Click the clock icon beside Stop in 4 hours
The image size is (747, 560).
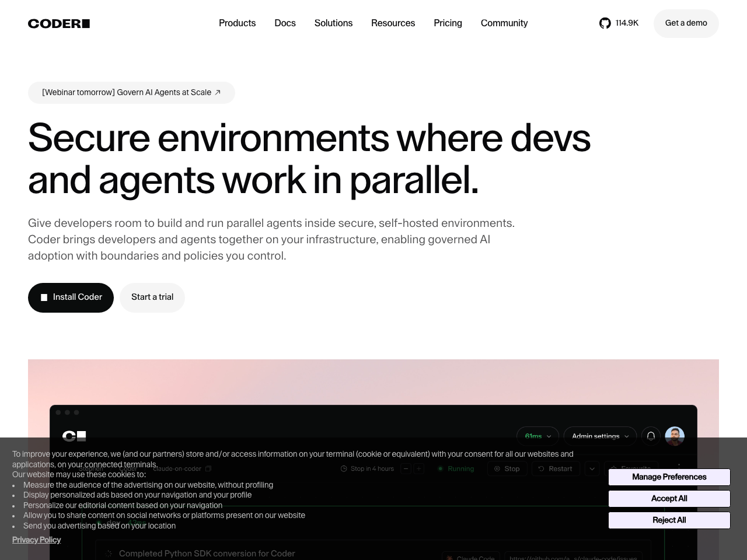[x=344, y=468]
